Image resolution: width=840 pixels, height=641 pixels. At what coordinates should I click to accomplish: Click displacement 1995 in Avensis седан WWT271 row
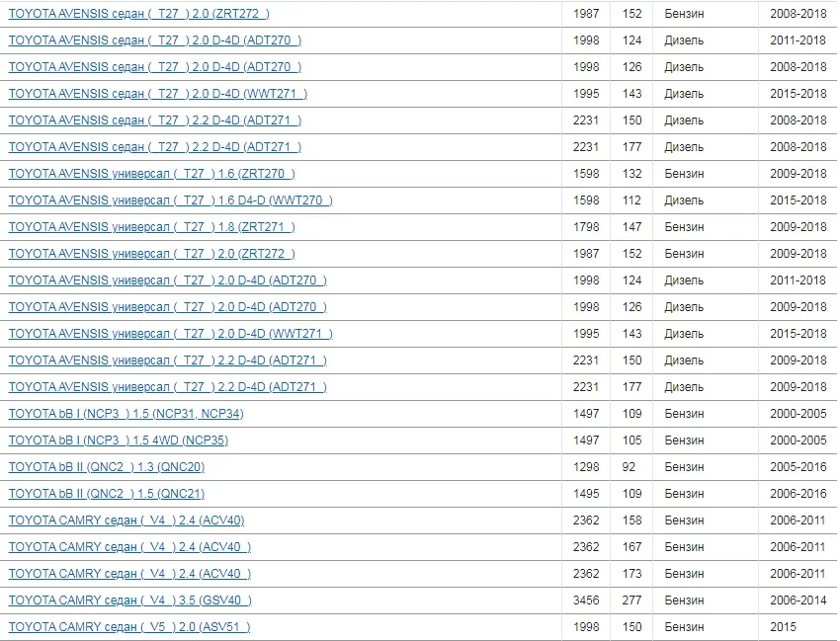tap(586, 94)
